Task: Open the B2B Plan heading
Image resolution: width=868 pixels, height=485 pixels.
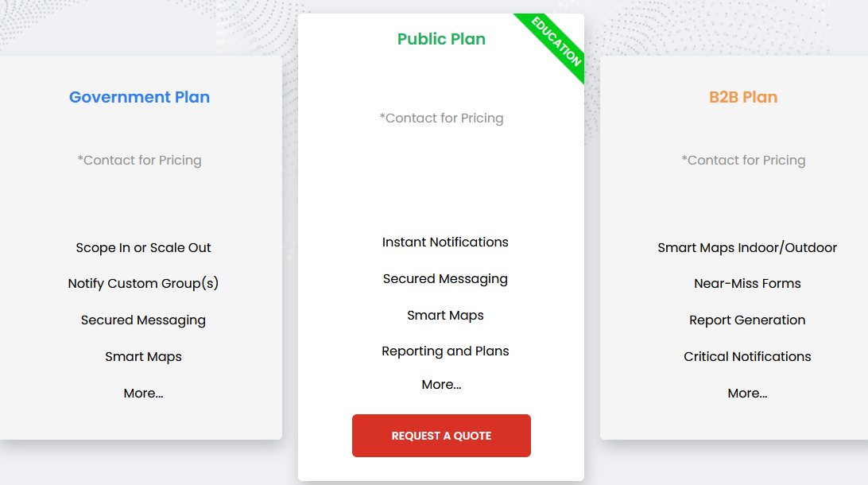Action: pos(743,97)
